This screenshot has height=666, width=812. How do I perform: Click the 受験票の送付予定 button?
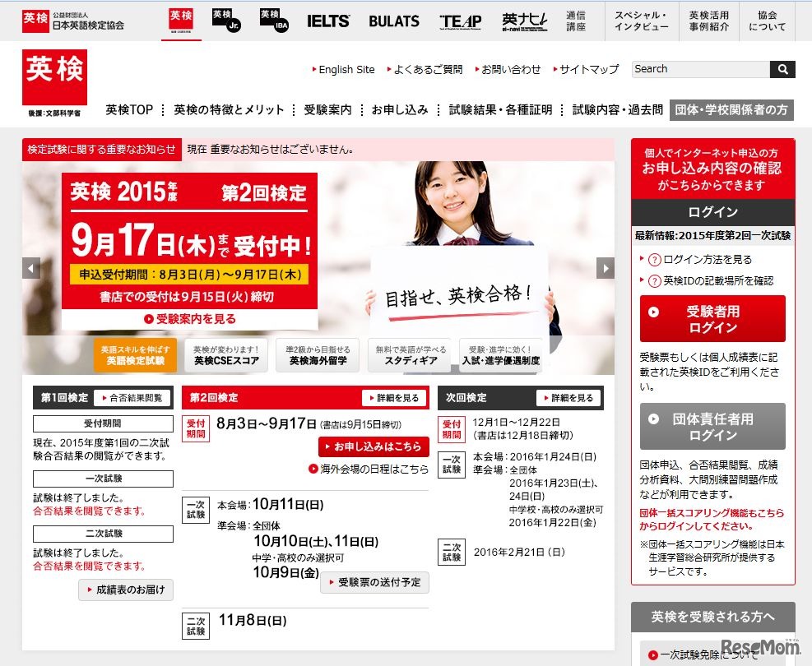point(374,582)
